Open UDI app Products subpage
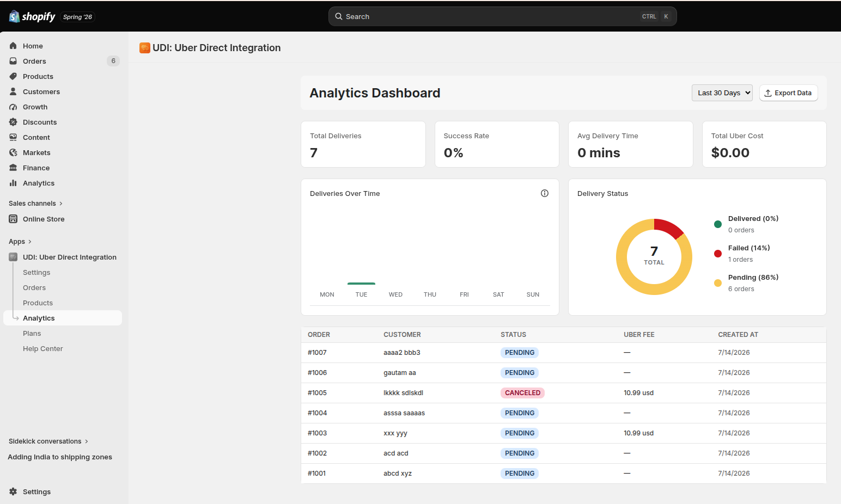Image resolution: width=841 pixels, height=504 pixels. pos(38,303)
